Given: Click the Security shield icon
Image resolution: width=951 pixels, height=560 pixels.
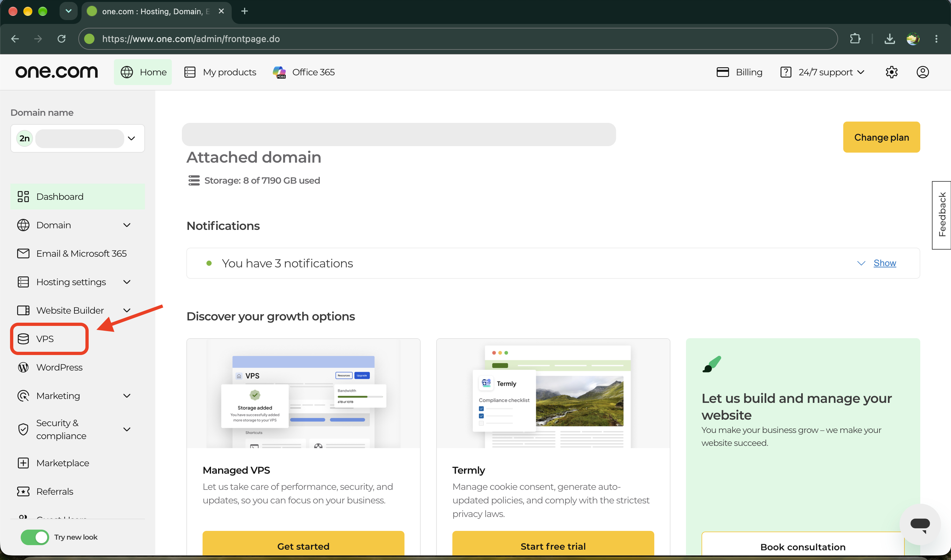Looking at the screenshot, I should (x=23, y=429).
